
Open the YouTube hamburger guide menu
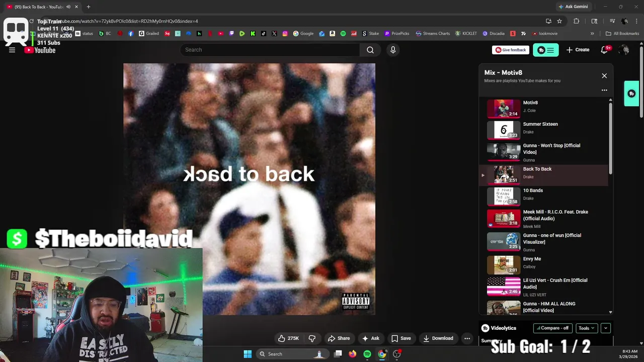click(12, 50)
